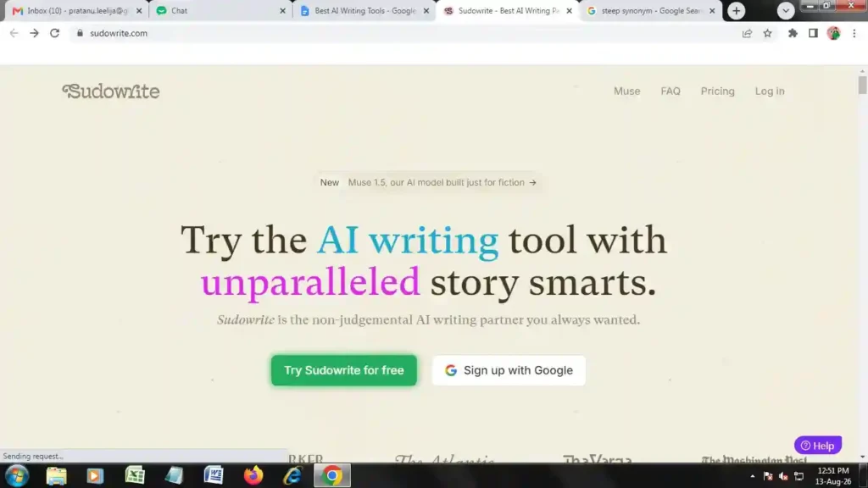Launch Firefox from the taskbar
868x488 pixels.
click(x=253, y=476)
